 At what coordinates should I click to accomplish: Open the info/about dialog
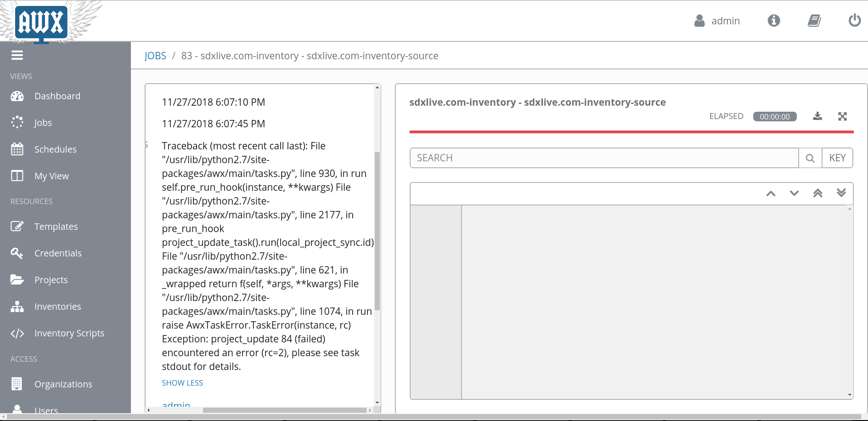pos(773,20)
